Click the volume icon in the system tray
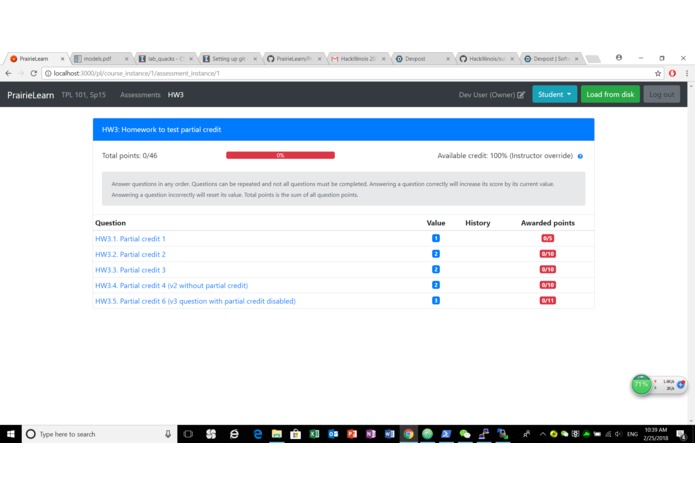Screen dimensions: 695x494 [618, 434]
